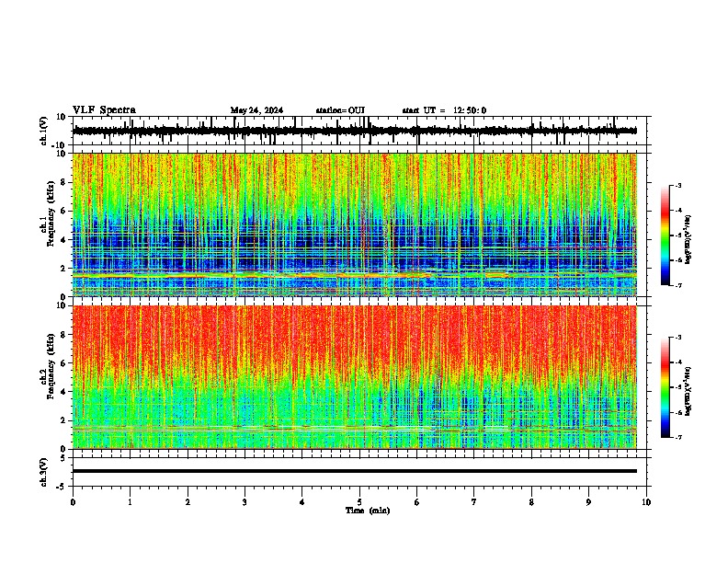Image resolution: width=728 pixels, height=563 pixels.
Task: Click time axis tick label "6"
Action: coord(417,502)
